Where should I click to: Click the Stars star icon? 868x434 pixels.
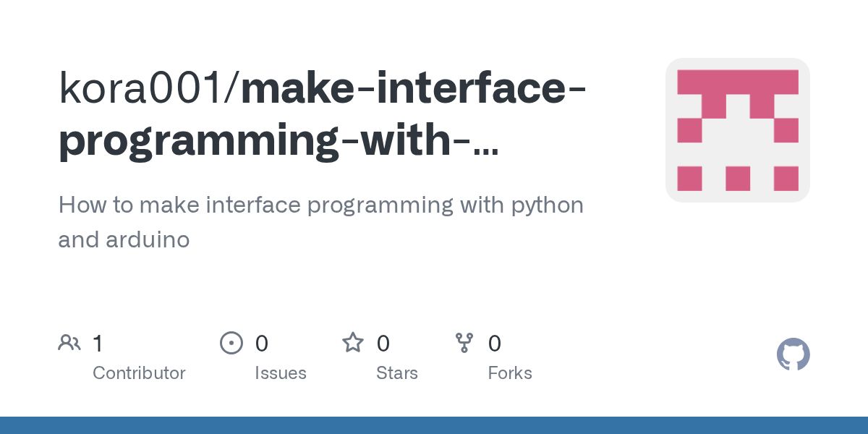(353, 342)
